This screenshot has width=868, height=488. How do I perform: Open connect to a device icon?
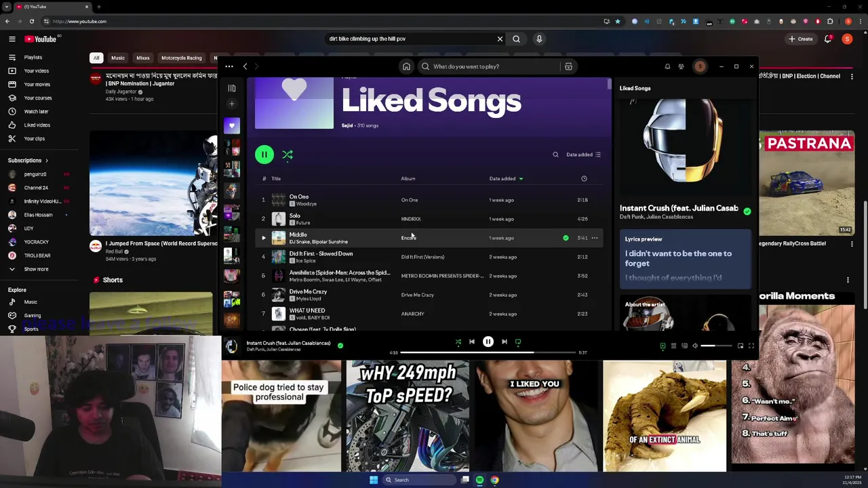click(x=684, y=346)
